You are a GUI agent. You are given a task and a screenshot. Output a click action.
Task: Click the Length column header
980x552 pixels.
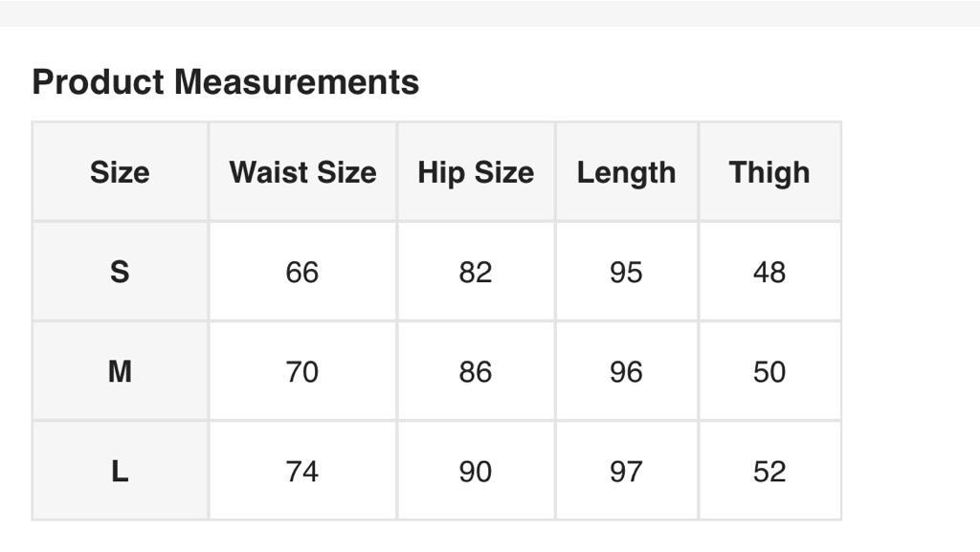tap(626, 172)
